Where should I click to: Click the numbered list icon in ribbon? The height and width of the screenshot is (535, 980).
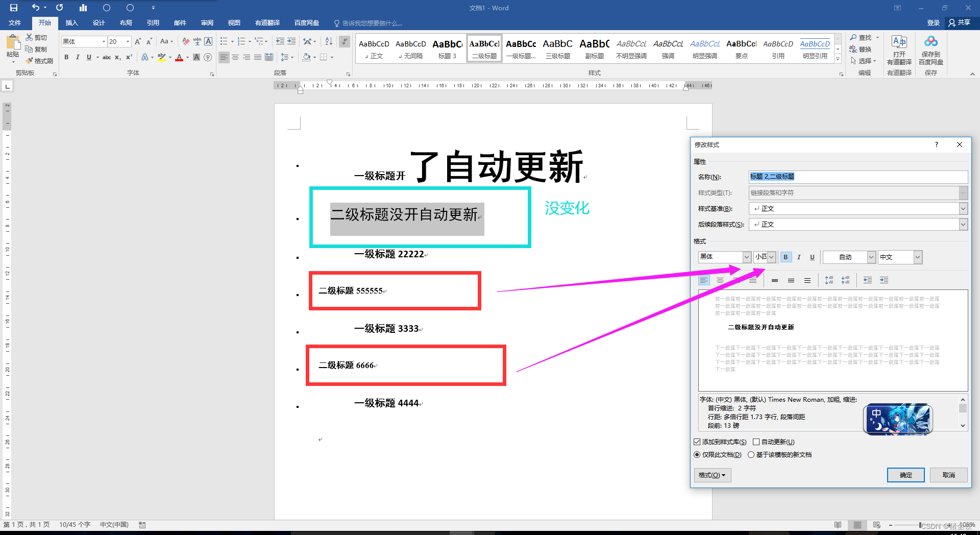coord(241,41)
